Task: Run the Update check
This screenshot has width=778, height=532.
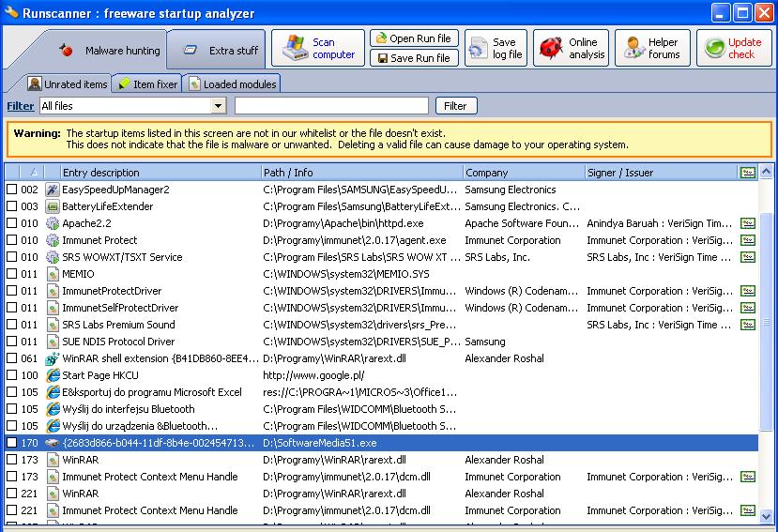Action: [734, 48]
